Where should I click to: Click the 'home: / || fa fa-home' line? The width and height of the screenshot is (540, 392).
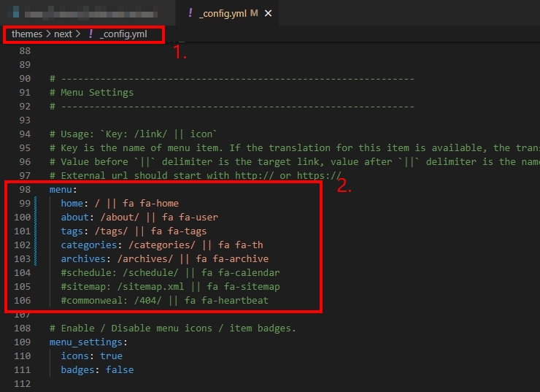120,203
